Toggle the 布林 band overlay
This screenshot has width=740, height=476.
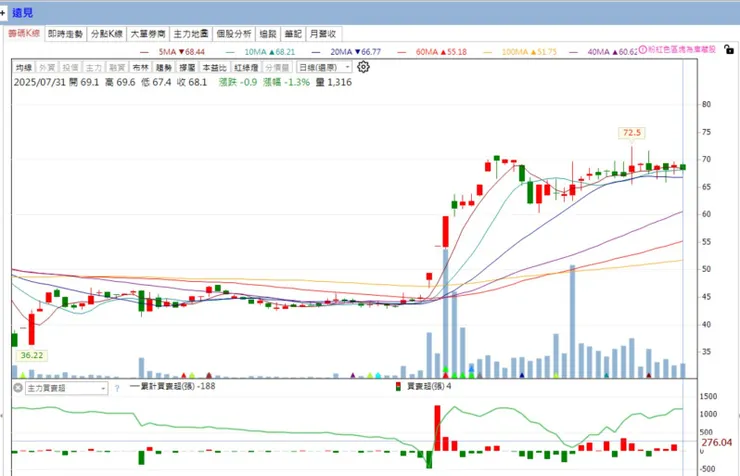coord(140,68)
